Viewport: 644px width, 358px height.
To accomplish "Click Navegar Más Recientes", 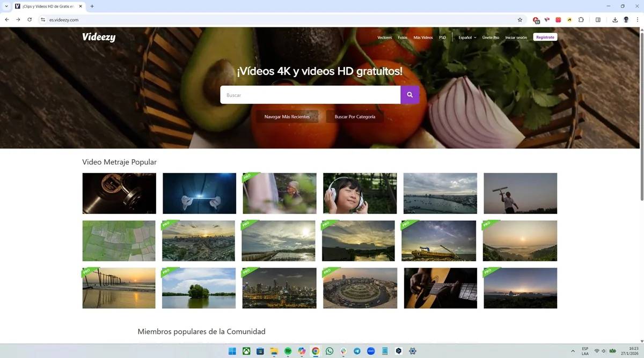I will pos(288,116).
